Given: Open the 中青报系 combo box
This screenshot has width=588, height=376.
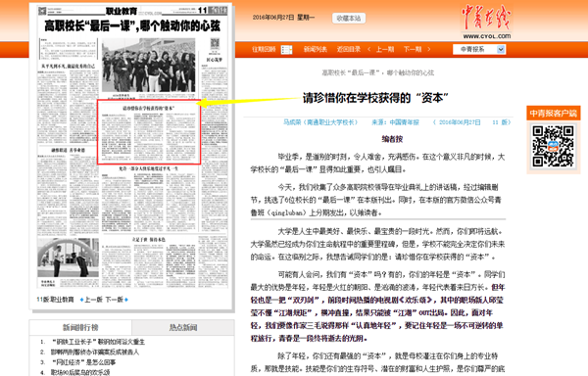Looking at the screenshot, I should click(x=479, y=49).
